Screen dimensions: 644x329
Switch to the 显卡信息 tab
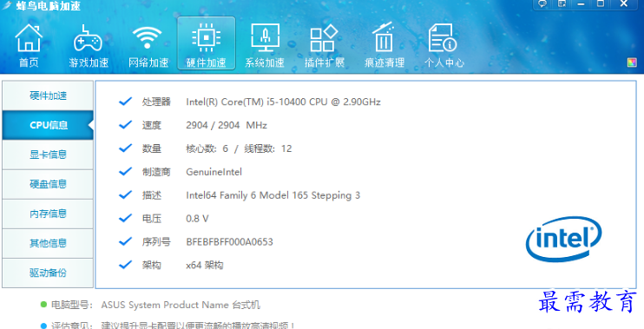click(48, 155)
